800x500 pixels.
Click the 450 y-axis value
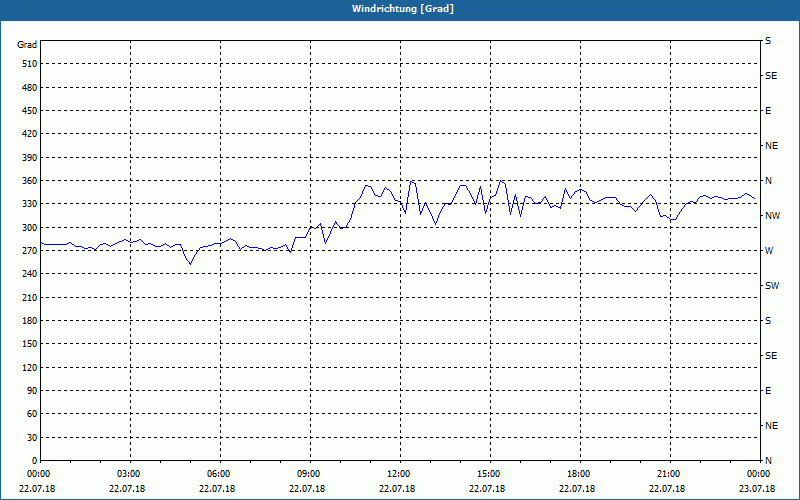tap(30, 111)
